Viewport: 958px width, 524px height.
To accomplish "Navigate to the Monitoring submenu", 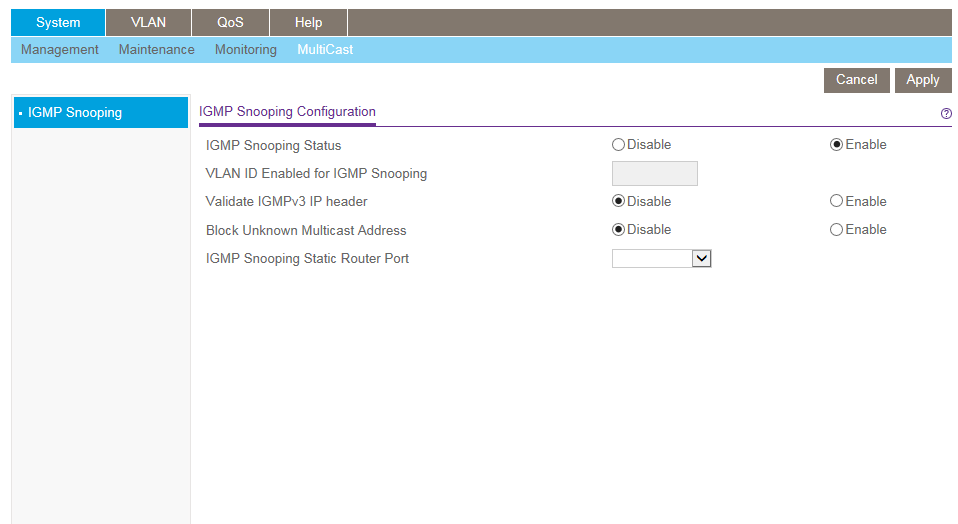I will pyautogui.click(x=246, y=50).
